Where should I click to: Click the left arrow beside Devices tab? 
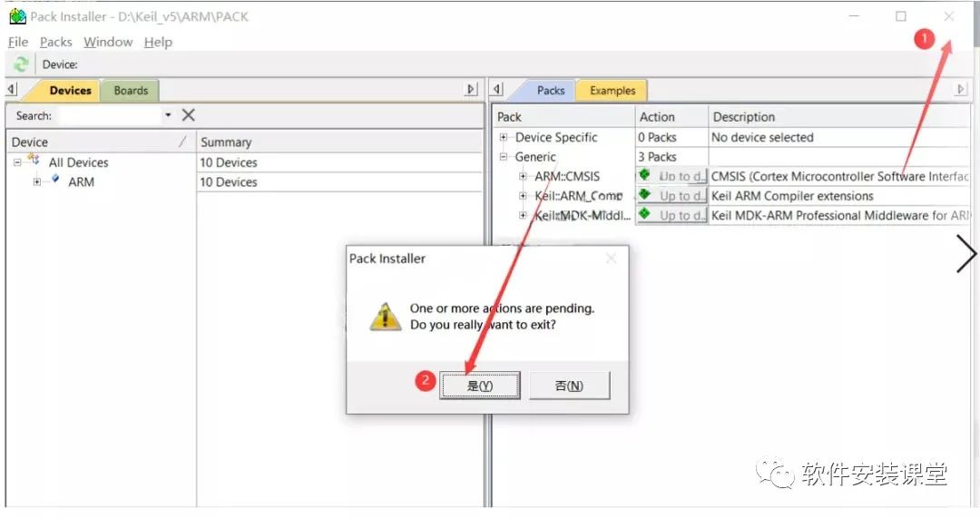pos(11,90)
